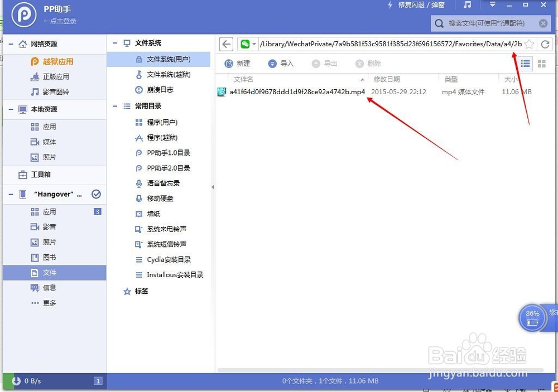Open the title bar dropdown arrow menu
This screenshot has height=392, width=558.
point(492,5)
